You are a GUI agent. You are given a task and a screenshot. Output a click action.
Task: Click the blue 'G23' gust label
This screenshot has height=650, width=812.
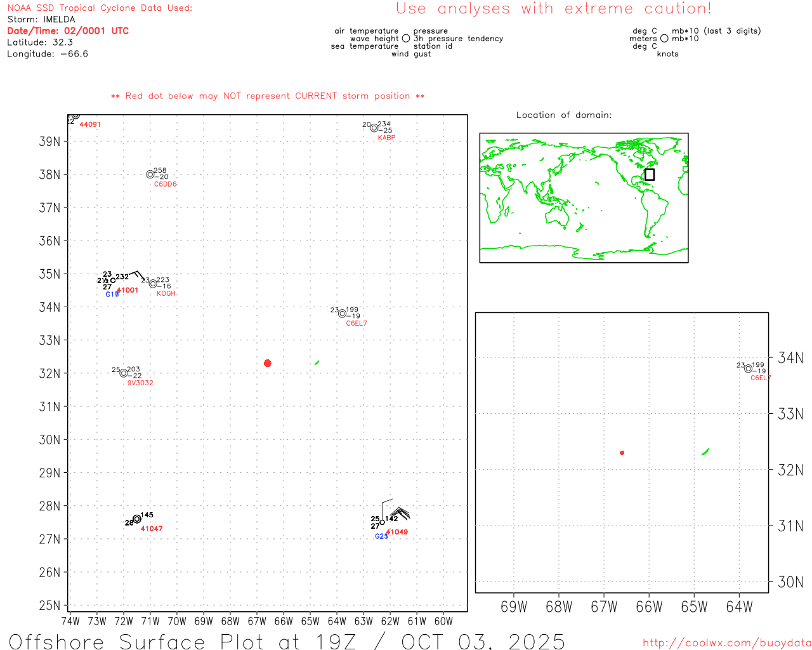pos(381,536)
